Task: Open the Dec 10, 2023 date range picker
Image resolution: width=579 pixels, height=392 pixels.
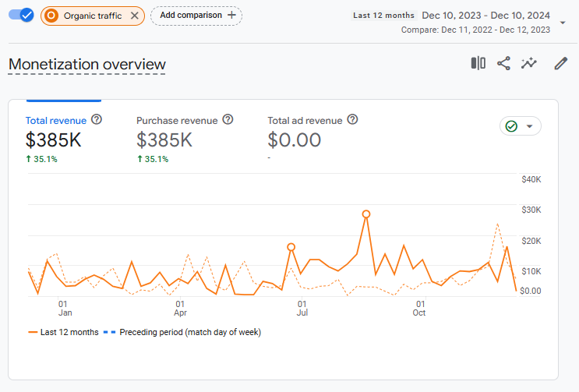Action: pos(485,15)
